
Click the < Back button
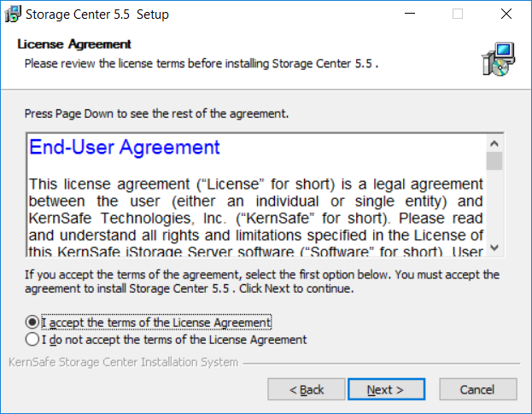[307, 389]
